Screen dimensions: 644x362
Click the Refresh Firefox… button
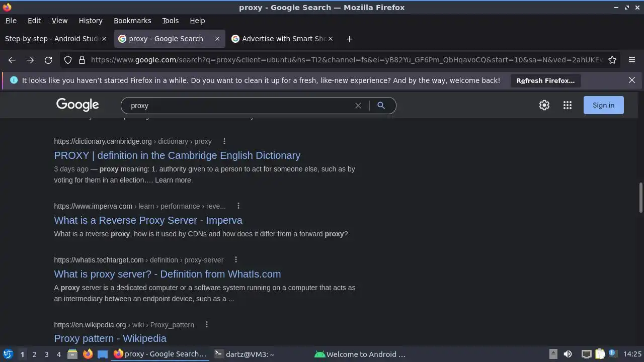coord(545,80)
